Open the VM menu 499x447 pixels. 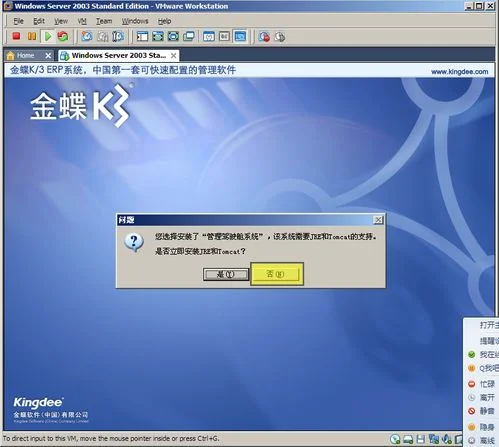click(82, 21)
